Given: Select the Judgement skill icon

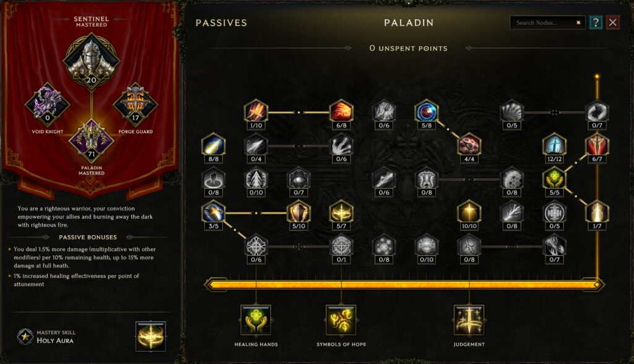Looking at the screenshot, I should (x=469, y=320).
